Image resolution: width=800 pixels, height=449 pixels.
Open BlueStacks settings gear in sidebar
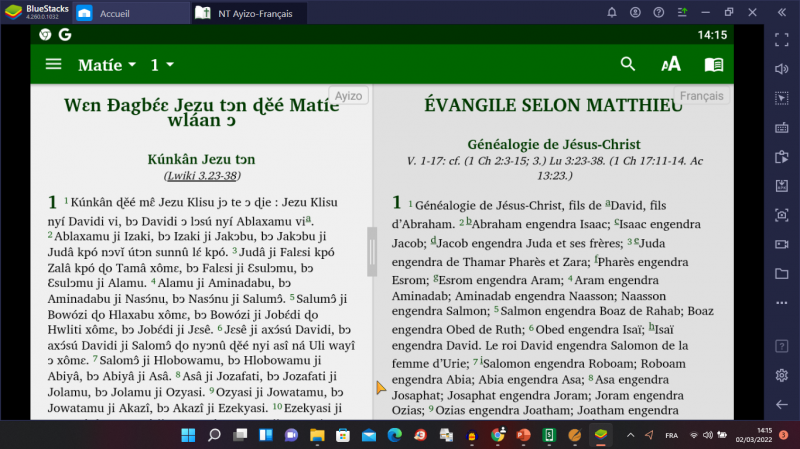(x=782, y=375)
